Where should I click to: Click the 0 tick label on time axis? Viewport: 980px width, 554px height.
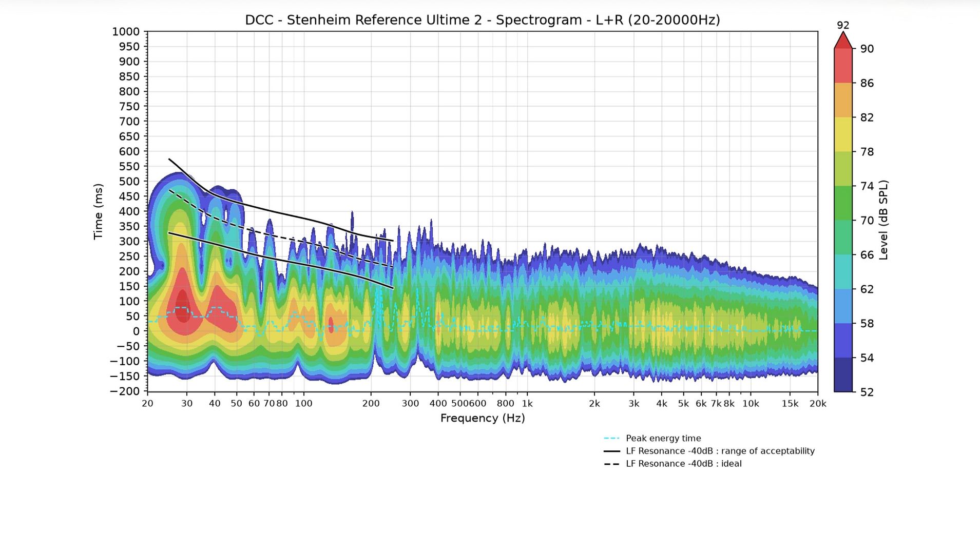point(136,331)
